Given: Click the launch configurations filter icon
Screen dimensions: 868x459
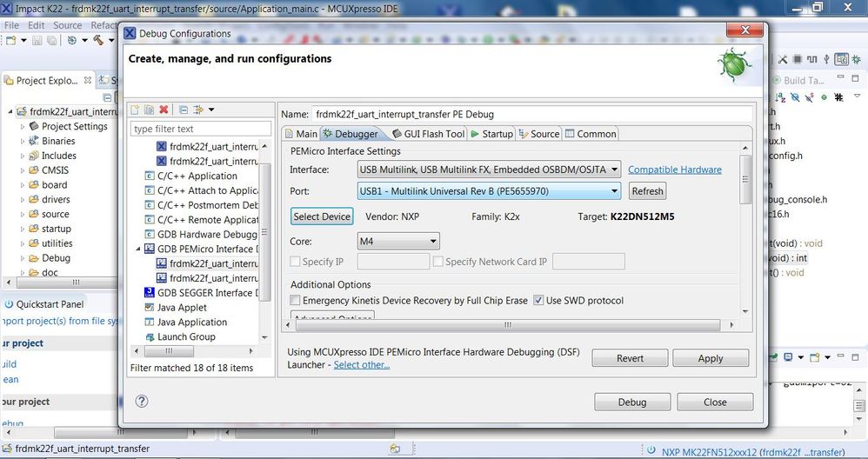Looking at the screenshot, I should pos(198,110).
